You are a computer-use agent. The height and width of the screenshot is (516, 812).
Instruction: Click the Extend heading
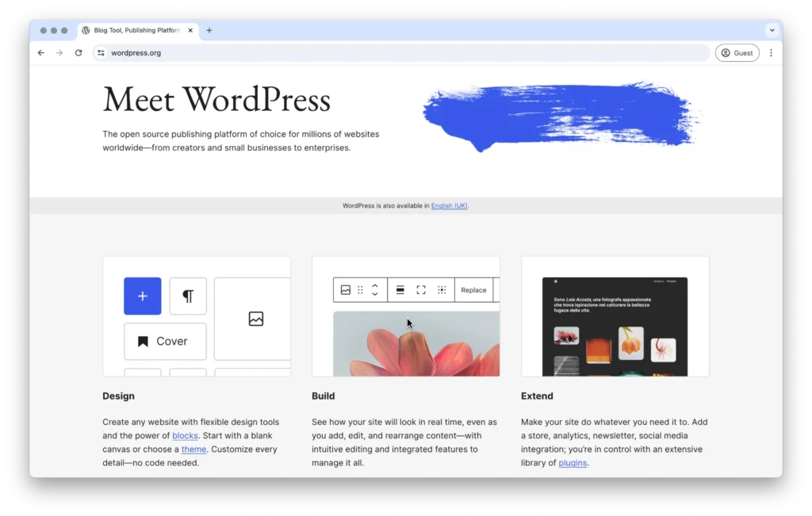click(x=537, y=396)
